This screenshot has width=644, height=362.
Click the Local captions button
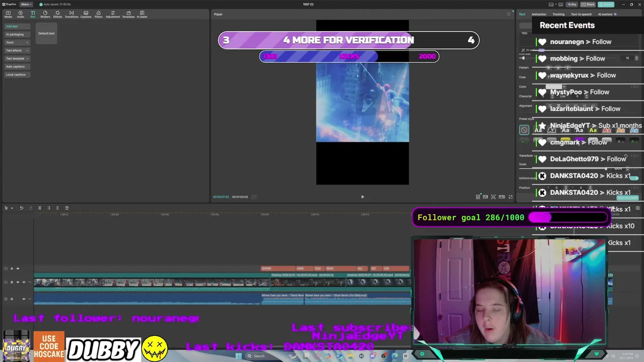tap(17, 74)
